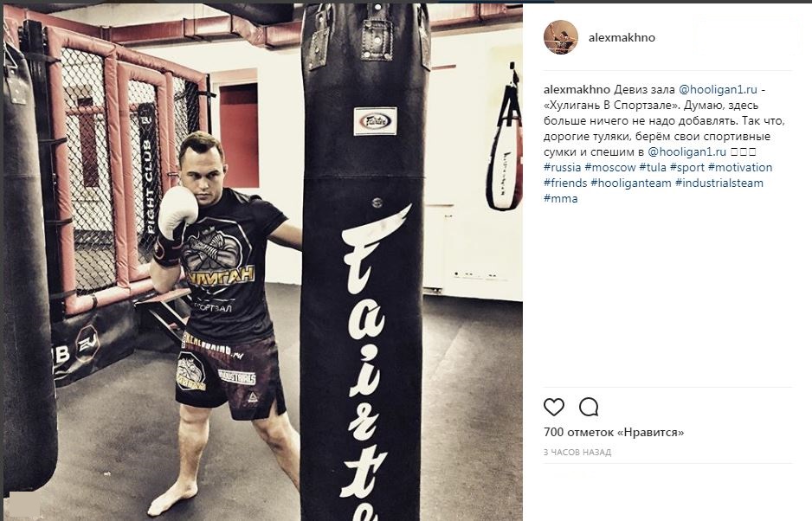The image size is (812, 521).
Task: Click the boxer photo in the post
Action: pos(261,261)
